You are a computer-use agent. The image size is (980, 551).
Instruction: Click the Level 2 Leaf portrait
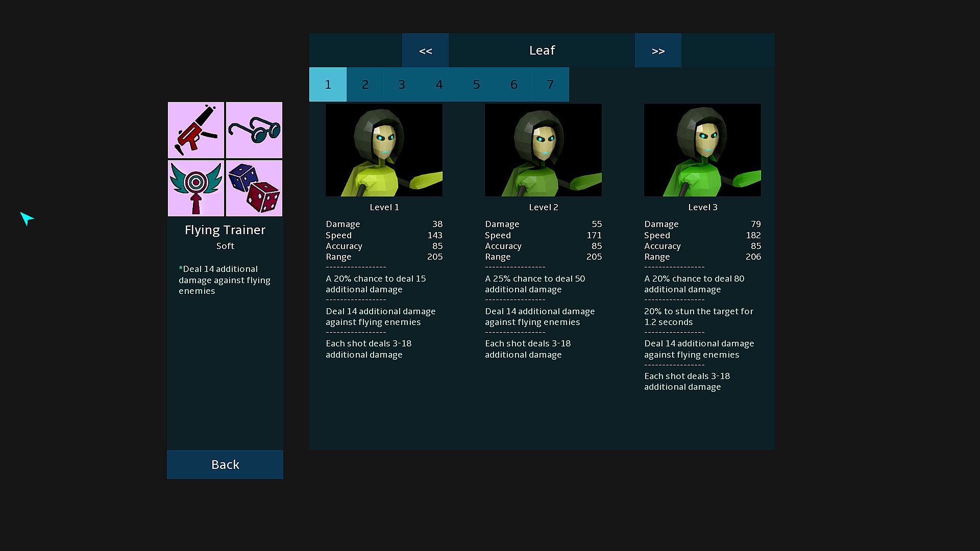tap(543, 150)
